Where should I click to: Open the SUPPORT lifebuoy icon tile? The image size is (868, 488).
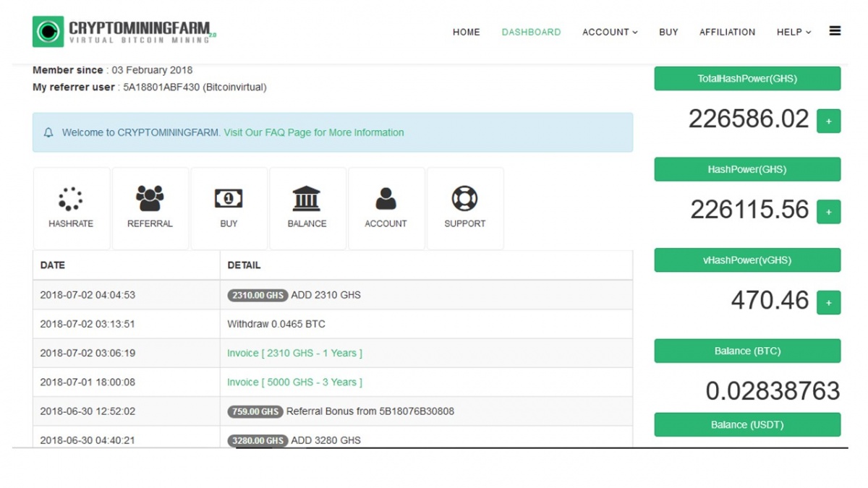click(465, 209)
